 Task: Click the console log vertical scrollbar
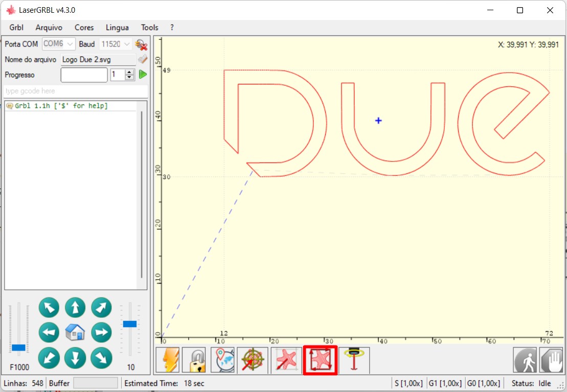coord(142,195)
